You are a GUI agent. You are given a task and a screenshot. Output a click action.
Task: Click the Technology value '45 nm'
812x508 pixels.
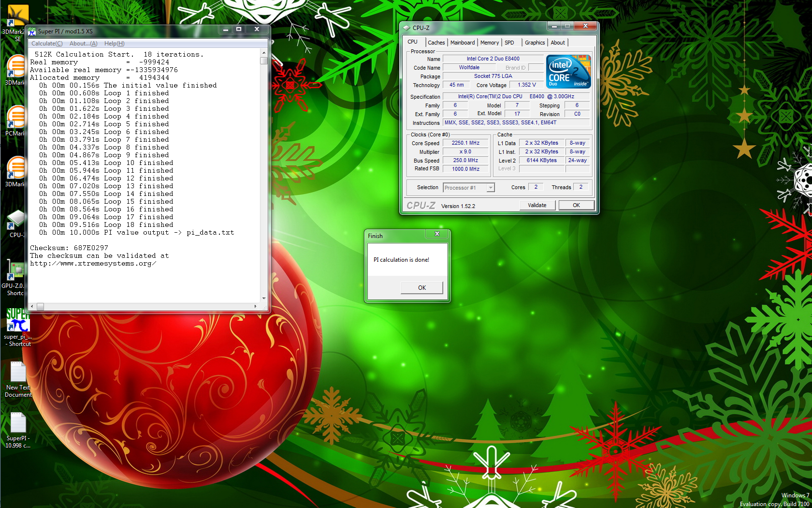tap(456, 85)
